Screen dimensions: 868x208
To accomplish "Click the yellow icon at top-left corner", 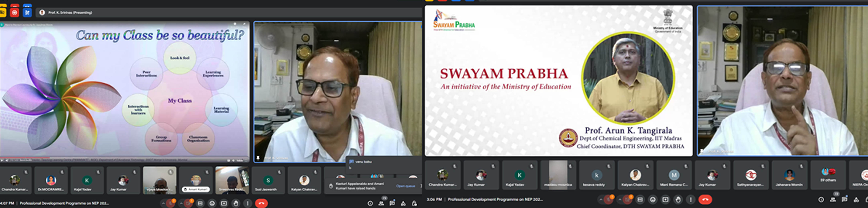I will coord(3,13).
